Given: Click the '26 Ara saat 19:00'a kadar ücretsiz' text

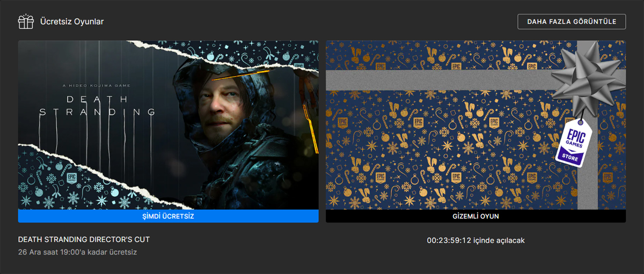Looking at the screenshot, I should pos(77,252).
